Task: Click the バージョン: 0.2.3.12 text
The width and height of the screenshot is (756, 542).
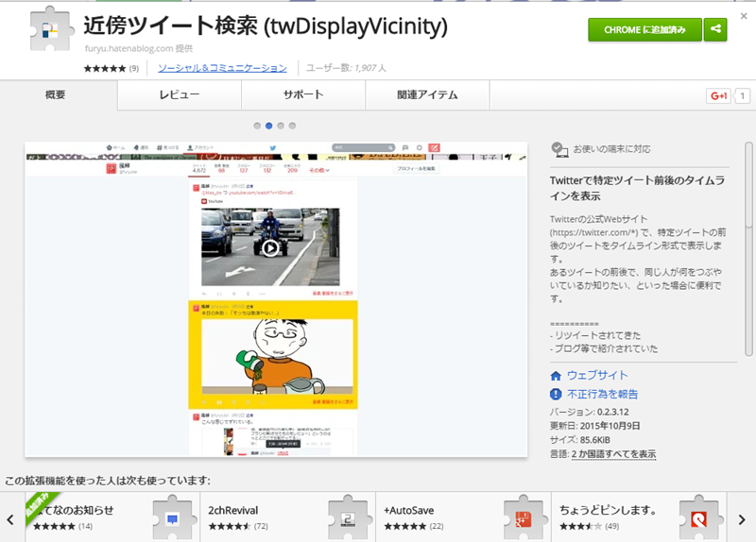Action: click(x=589, y=412)
